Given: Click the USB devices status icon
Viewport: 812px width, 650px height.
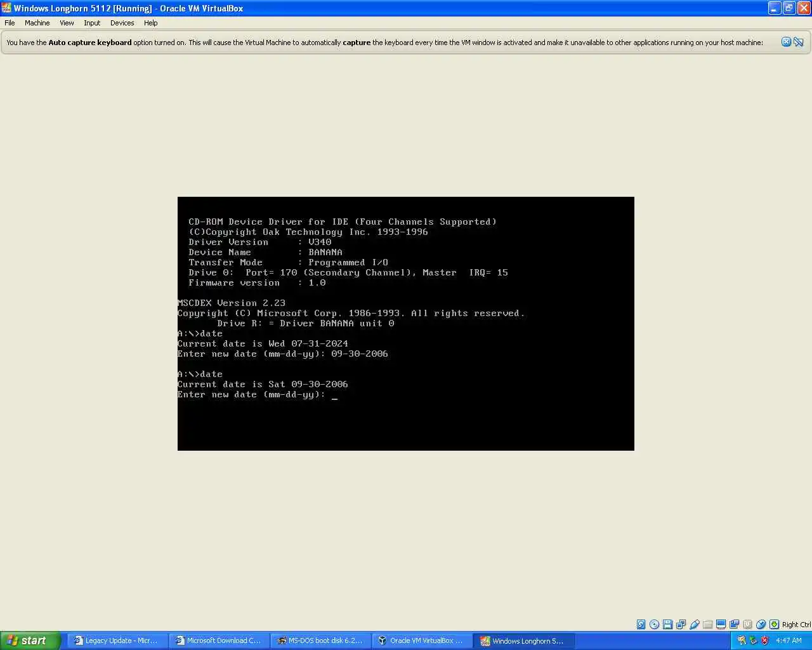Looking at the screenshot, I should [694, 625].
